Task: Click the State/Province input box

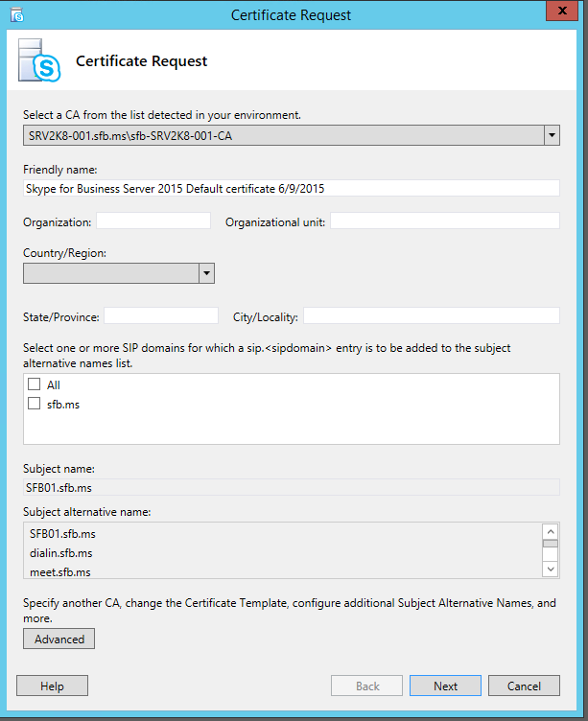Action: [x=161, y=316]
